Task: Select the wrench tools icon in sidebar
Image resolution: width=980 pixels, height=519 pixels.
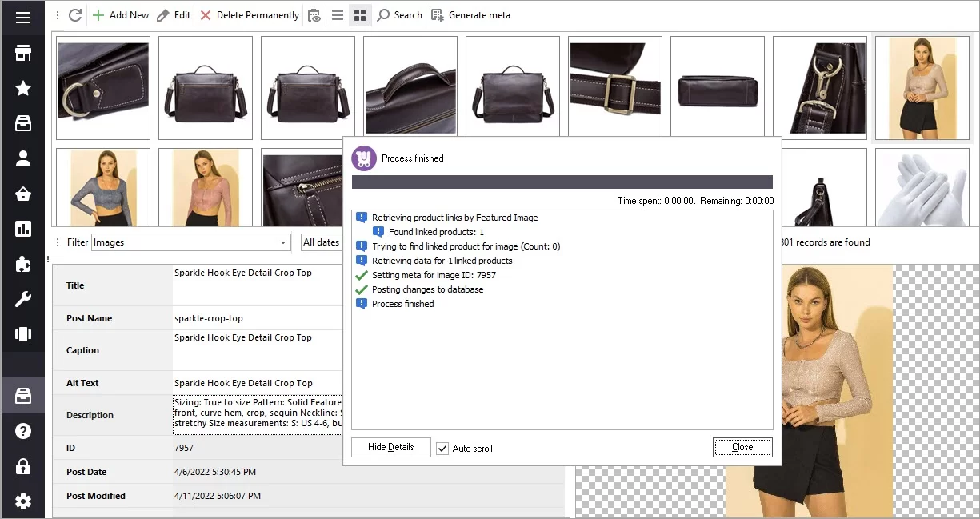Action: 22,299
